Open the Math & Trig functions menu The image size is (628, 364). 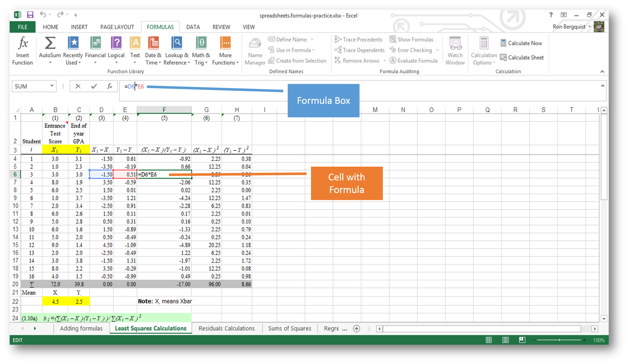tap(200, 49)
